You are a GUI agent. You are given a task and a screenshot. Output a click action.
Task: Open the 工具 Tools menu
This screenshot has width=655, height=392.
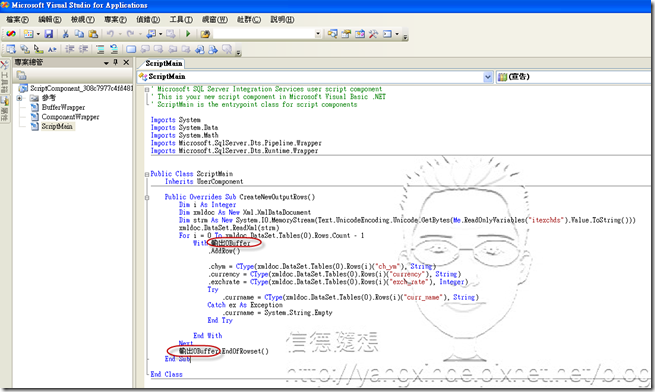pyautogui.click(x=181, y=20)
